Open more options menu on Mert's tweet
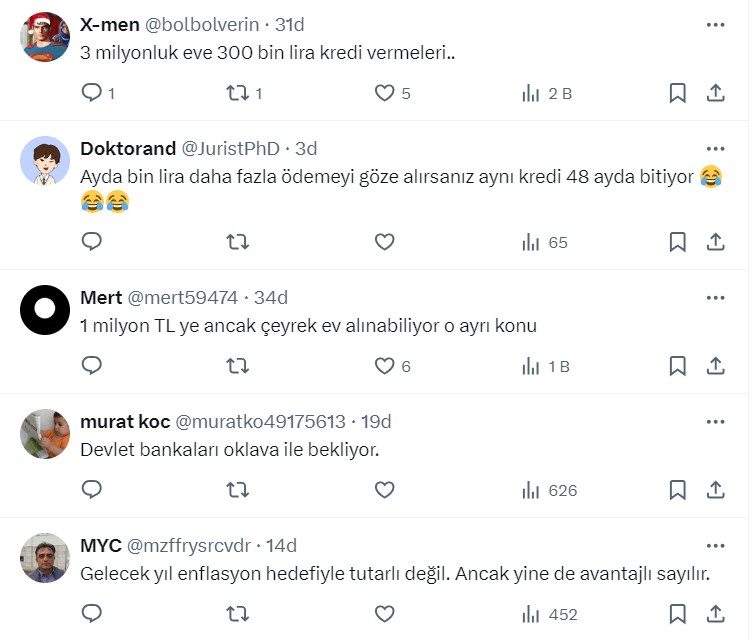The width and height of the screenshot is (754, 640). click(x=716, y=297)
